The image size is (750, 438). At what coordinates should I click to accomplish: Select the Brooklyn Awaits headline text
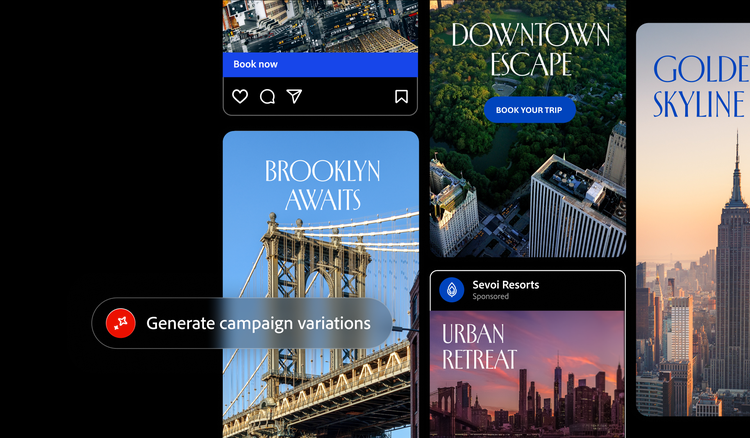point(320,186)
